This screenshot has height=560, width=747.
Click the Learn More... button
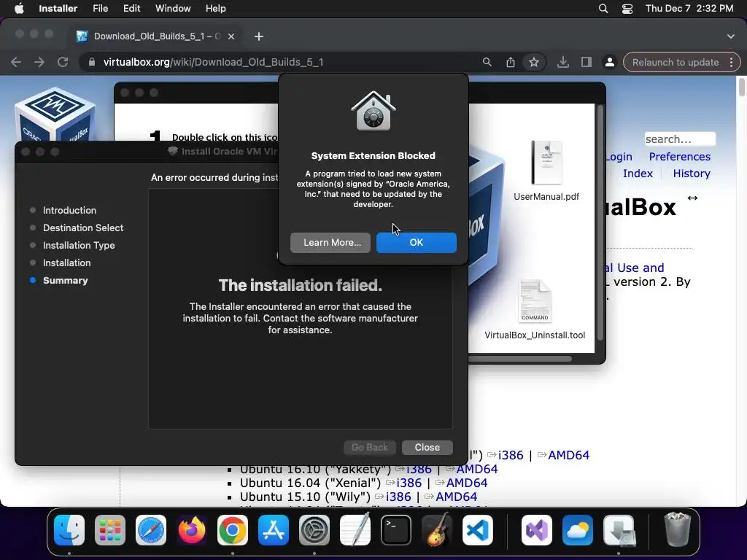tap(330, 242)
